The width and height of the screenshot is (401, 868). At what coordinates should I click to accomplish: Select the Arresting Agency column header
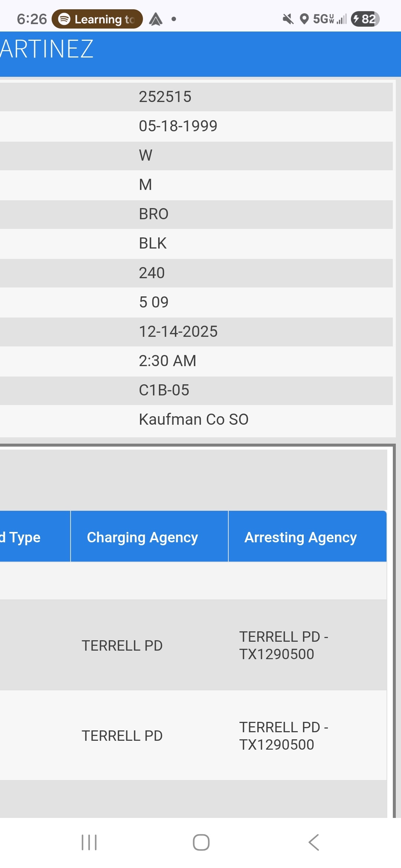pos(300,537)
